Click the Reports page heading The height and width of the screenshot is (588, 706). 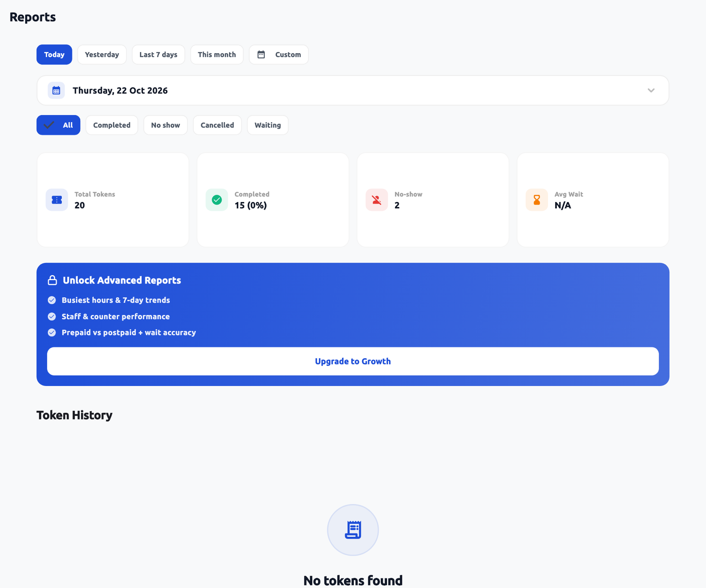pos(33,17)
